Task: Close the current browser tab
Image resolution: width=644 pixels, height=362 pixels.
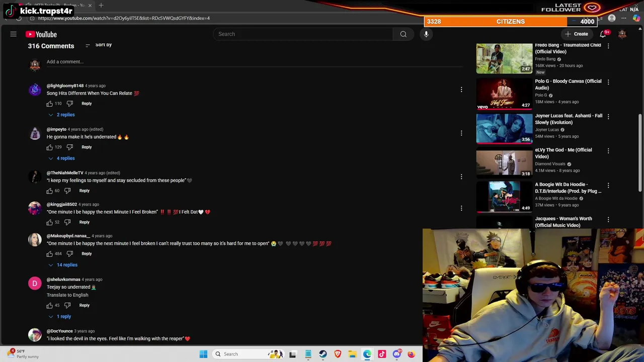Action: tap(90, 6)
